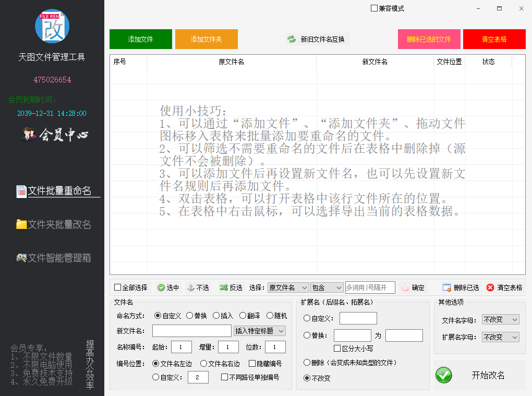
Task: Focus the 多词用|号隔开 filter input
Action: pos(370,287)
